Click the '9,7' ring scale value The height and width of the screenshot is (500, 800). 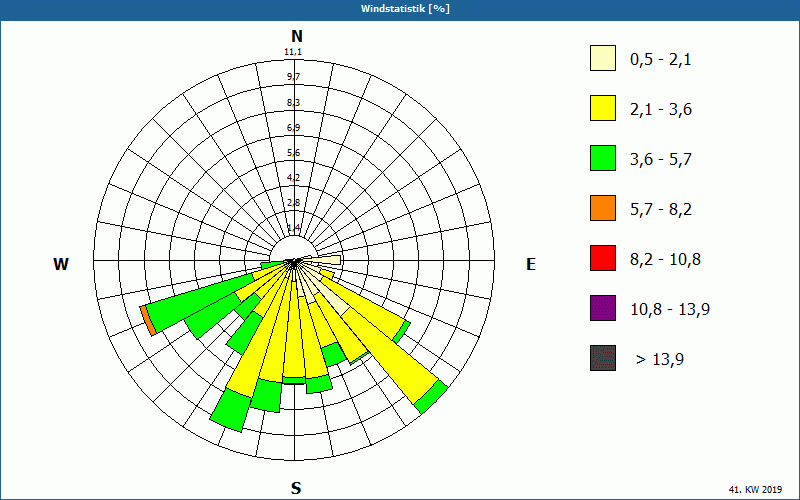coord(293,77)
